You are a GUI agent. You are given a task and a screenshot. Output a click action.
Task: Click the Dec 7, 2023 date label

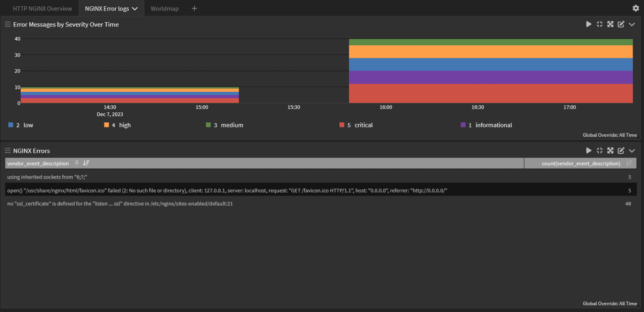click(x=110, y=114)
